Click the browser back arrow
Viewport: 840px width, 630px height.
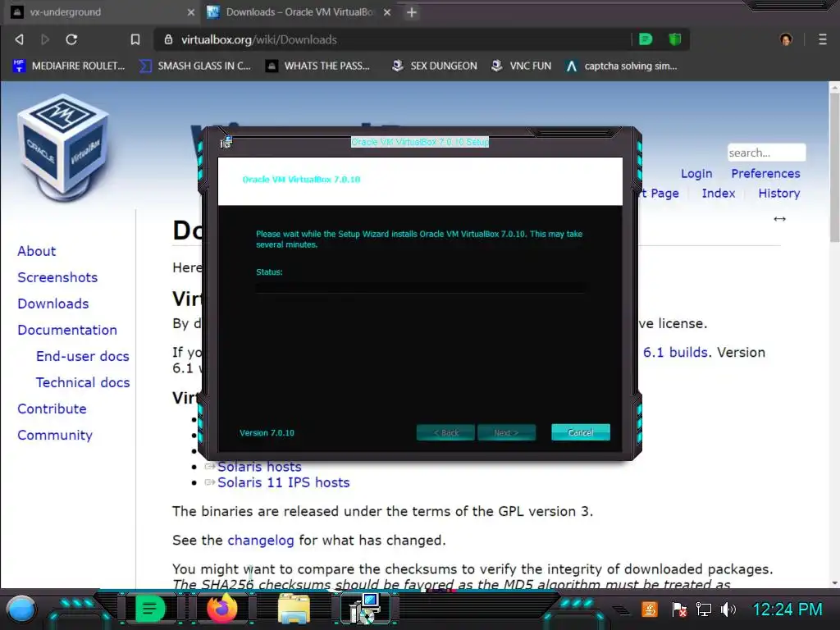[x=20, y=39]
